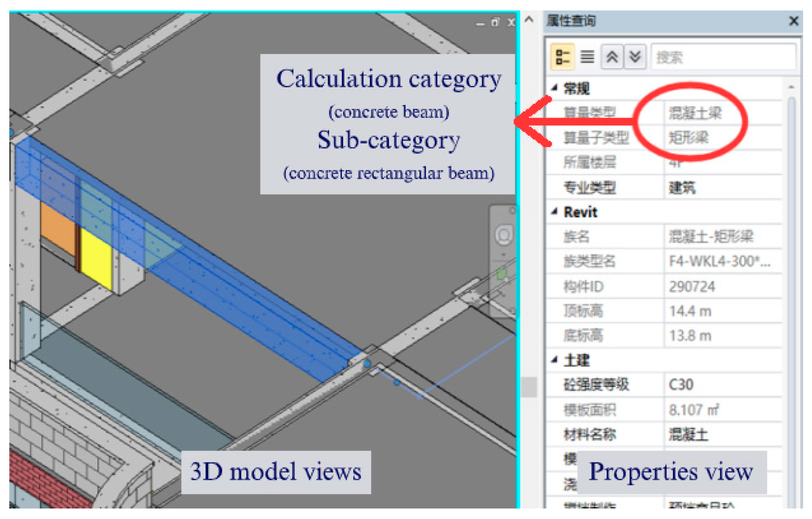Minimize the 3D model view window
Image resolution: width=812 pixels, height=519 pixels.
[x=480, y=23]
